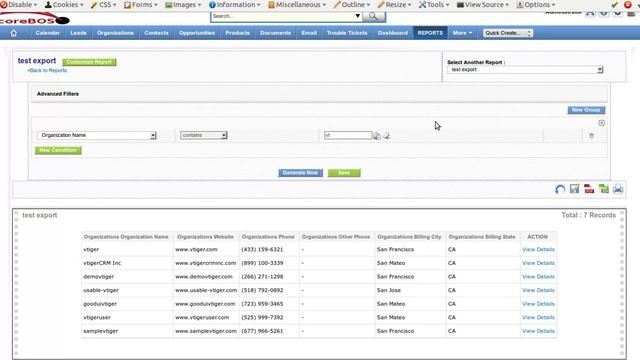Open the Miscellaneous developer menu
640x360 pixels.
coord(297,4)
